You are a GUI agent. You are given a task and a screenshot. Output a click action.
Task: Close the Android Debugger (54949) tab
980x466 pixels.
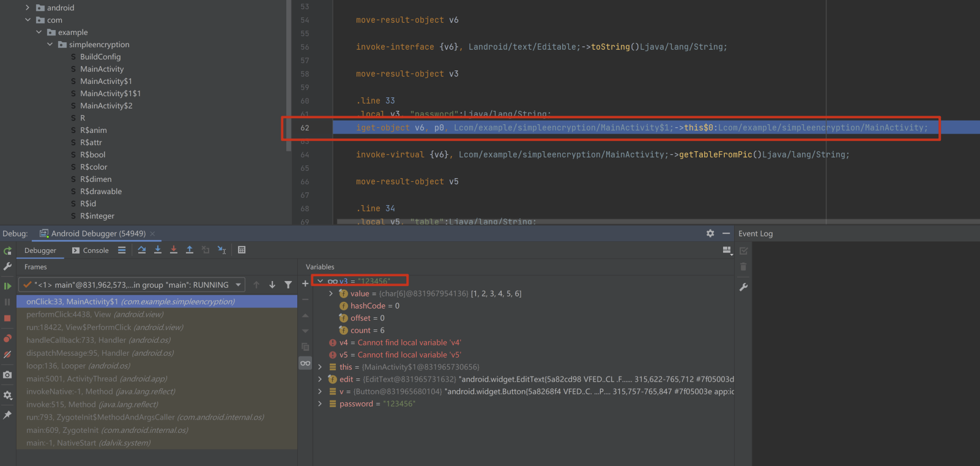[152, 234]
